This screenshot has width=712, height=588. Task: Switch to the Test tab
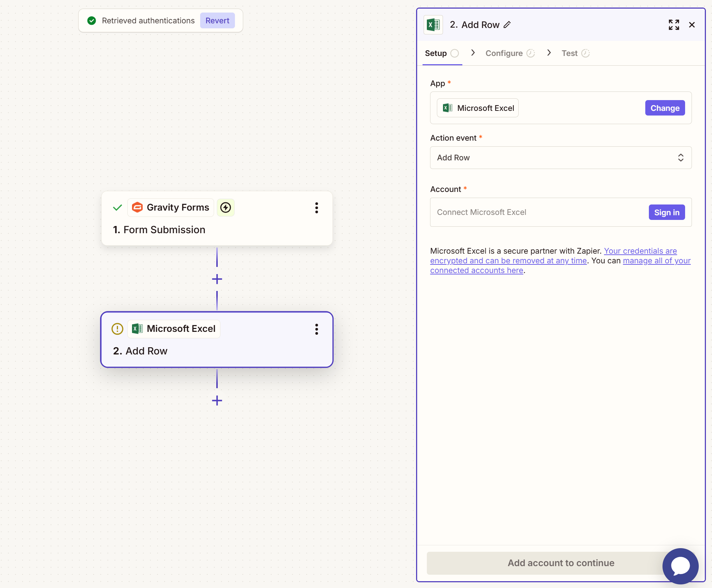tap(569, 53)
